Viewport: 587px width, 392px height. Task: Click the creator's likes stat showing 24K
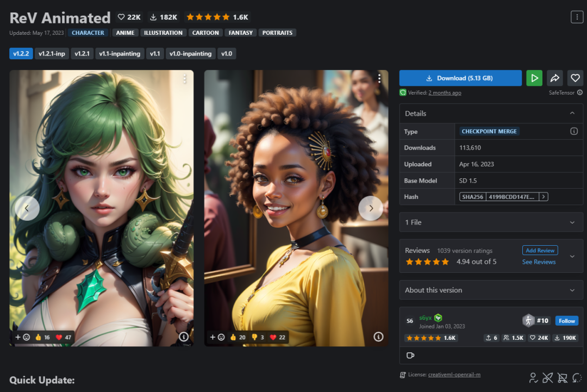pyautogui.click(x=539, y=338)
